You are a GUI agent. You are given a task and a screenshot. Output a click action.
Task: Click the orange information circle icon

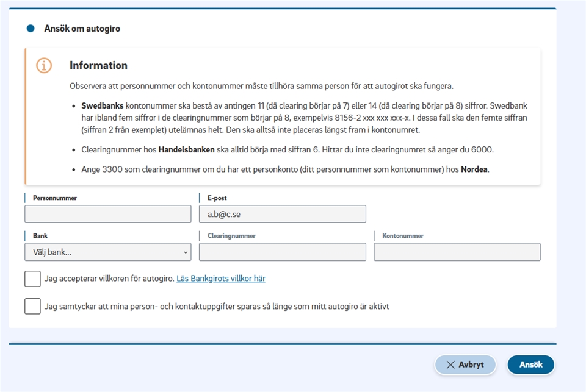click(44, 66)
